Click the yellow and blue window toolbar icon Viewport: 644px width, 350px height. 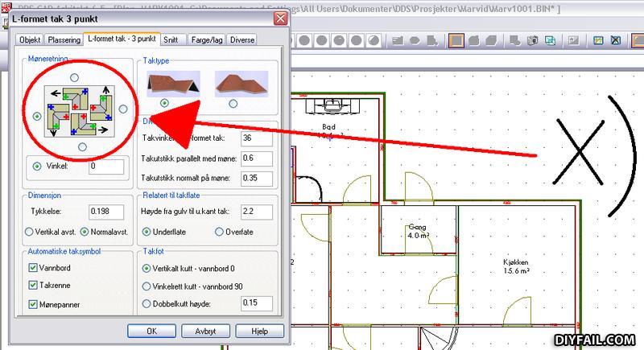point(598,40)
